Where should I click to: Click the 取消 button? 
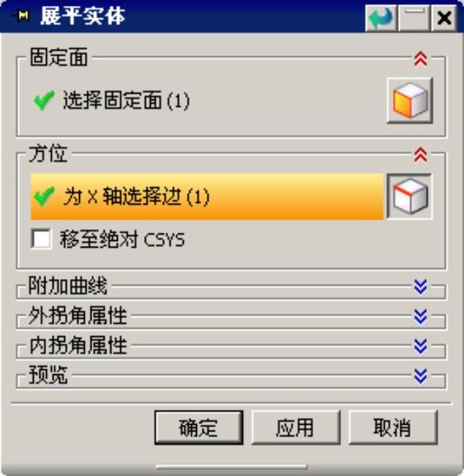tap(393, 428)
